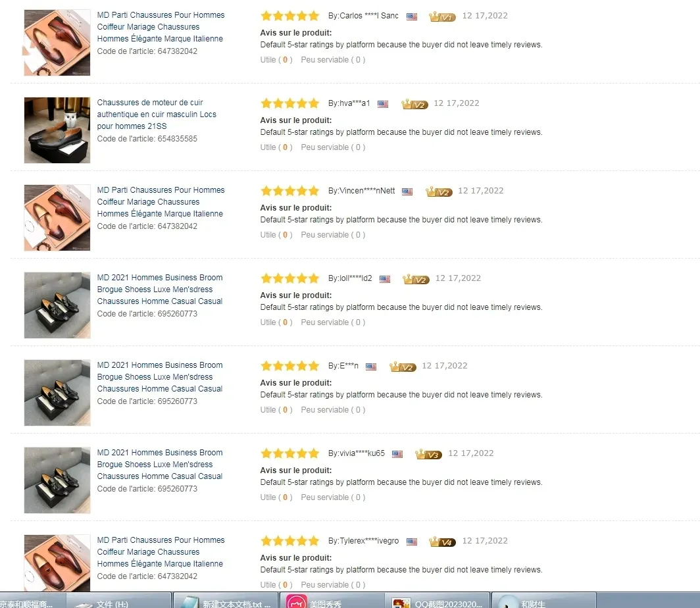Open the 新建文本文档.txt taskbar item
Screen dimensions: 700x608
tap(226, 601)
